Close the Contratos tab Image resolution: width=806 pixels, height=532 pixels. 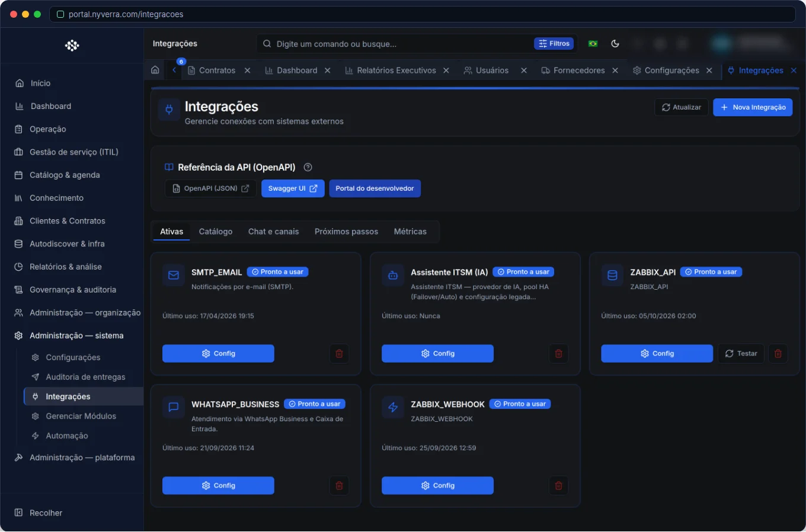coord(247,70)
